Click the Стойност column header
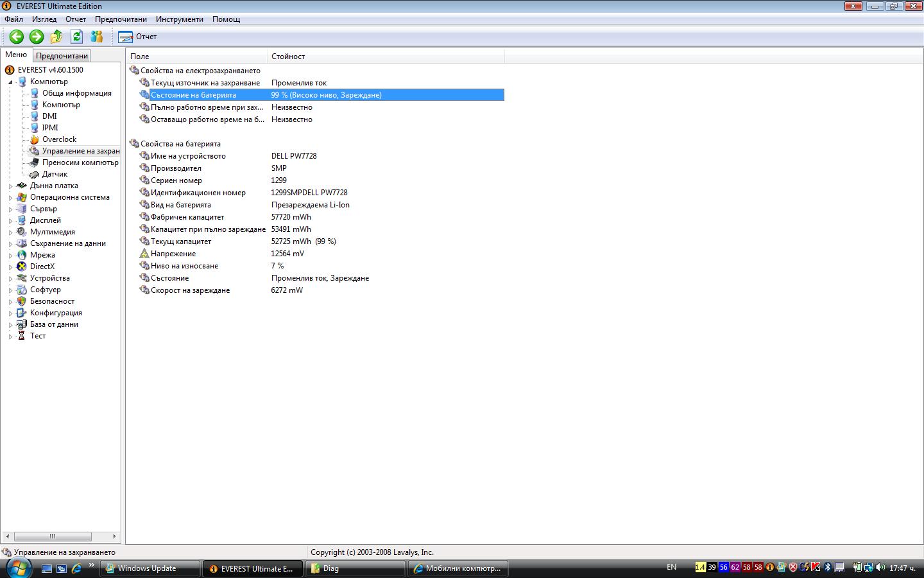 (386, 57)
